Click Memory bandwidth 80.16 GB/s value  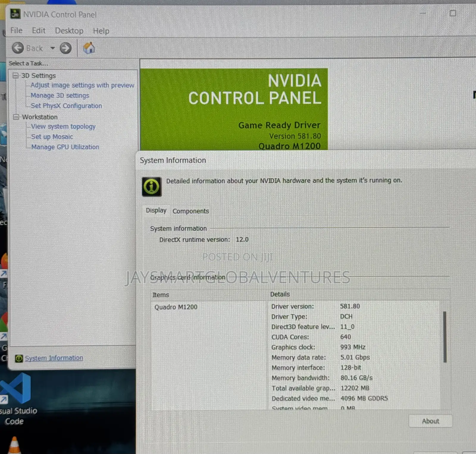click(x=356, y=378)
